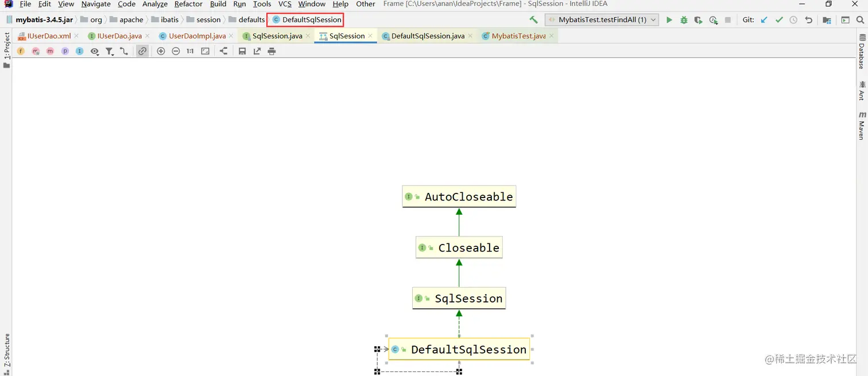The image size is (868, 376).
Task: Switch to SqlSession.java tab
Action: point(277,36)
